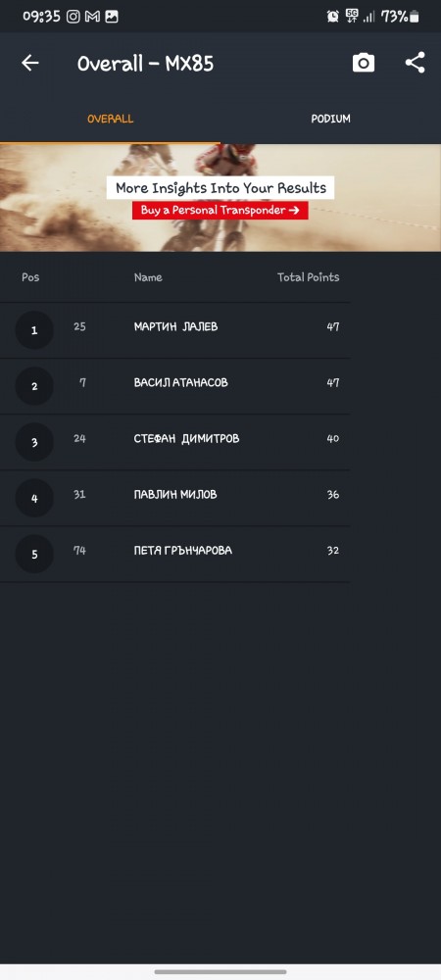Tap the Gmail notification icon
The height and width of the screenshot is (980, 441).
(92, 17)
